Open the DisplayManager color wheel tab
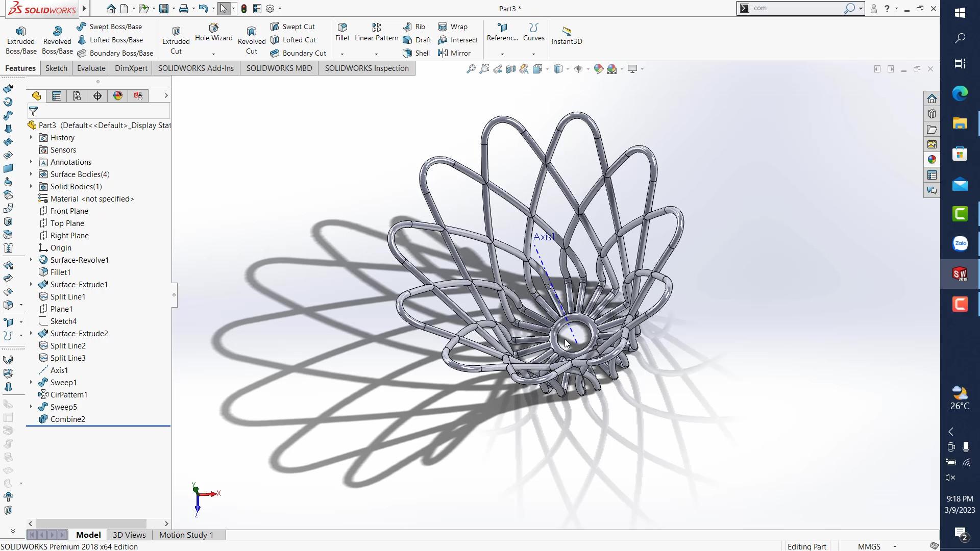Screen dimensions: 980x551 [x=118, y=96]
